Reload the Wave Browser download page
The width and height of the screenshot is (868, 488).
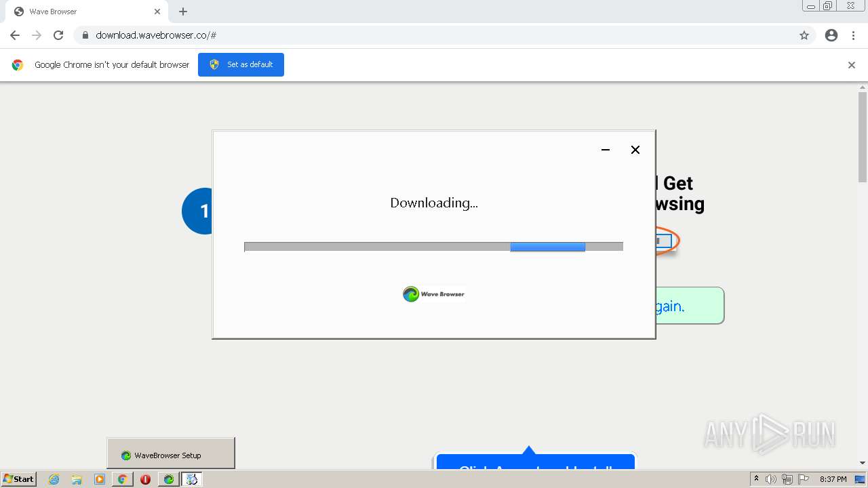tap(58, 35)
